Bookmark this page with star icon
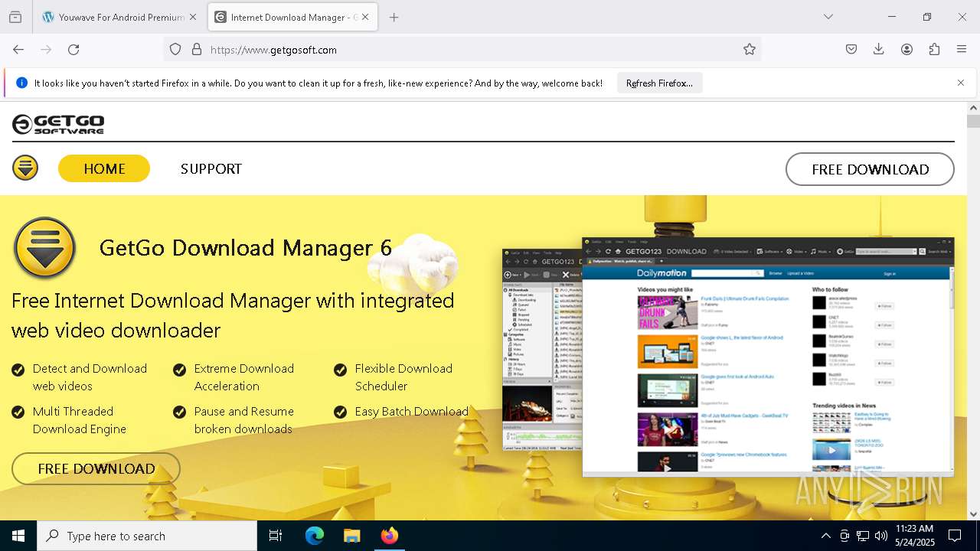Viewport: 980px width, 551px height. click(x=750, y=49)
